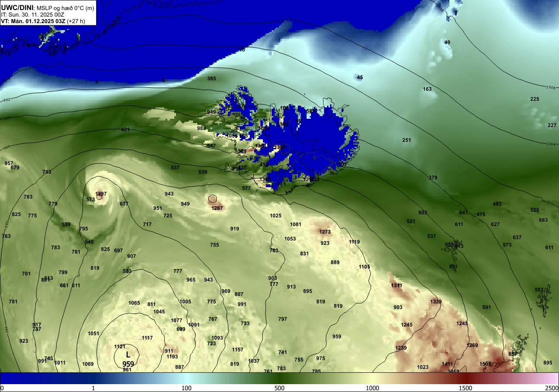The width and height of the screenshot is (559, 392).
Task: Click the map value 1287
Action: (217, 208)
